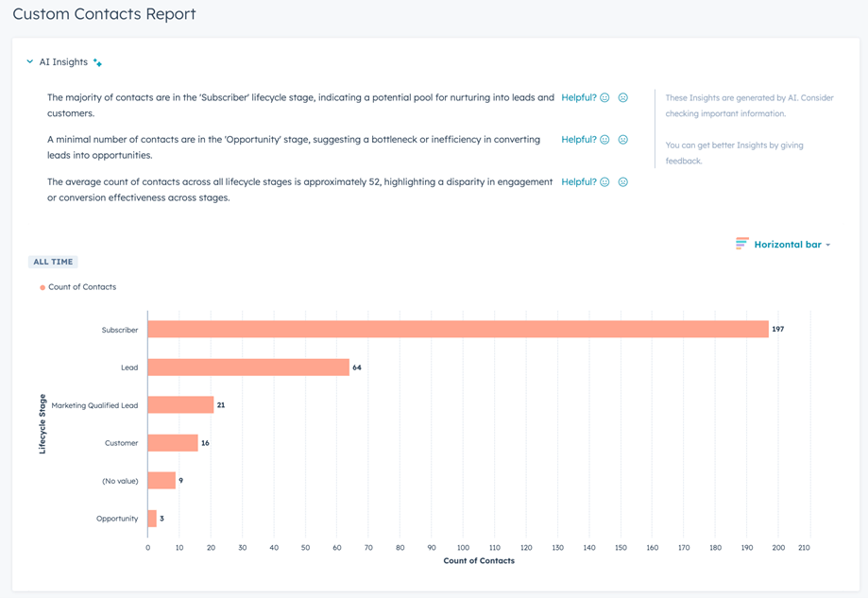Select the Lead bar in the chart

[x=248, y=367]
